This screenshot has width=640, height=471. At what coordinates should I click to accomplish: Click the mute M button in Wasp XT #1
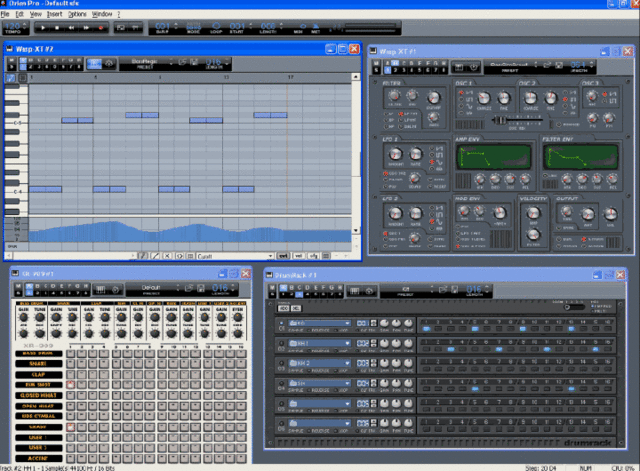tap(376, 63)
